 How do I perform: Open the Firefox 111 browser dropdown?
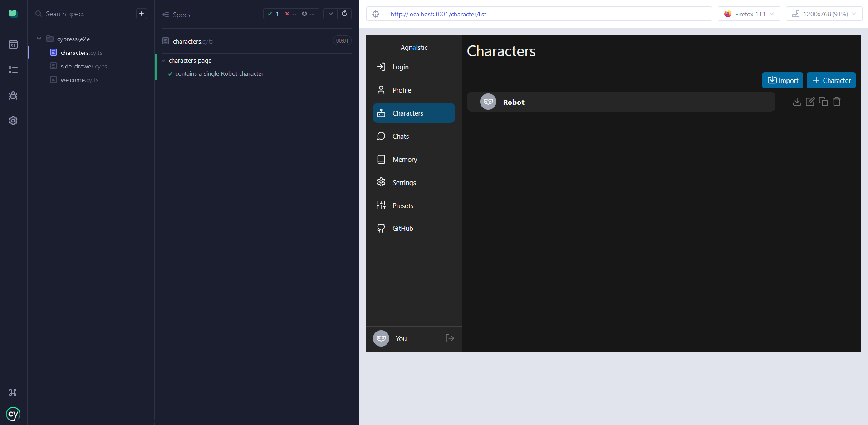click(749, 14)
